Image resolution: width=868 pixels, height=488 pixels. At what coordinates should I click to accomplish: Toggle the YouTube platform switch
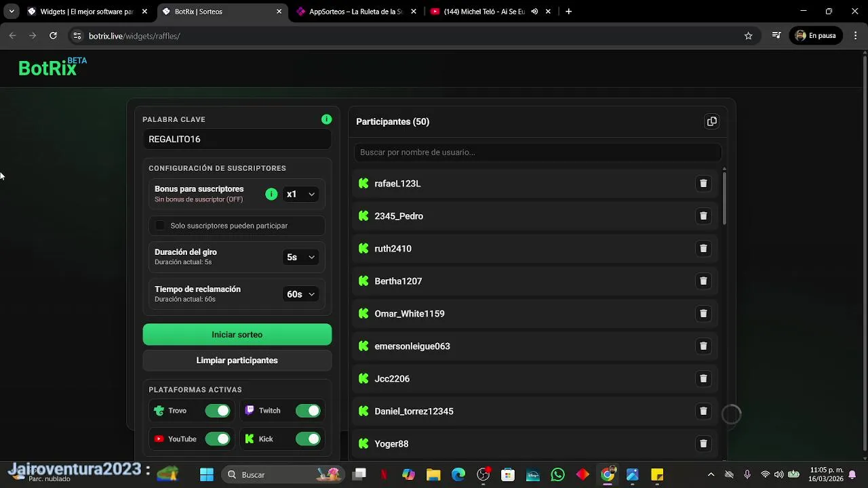[218, 439]
